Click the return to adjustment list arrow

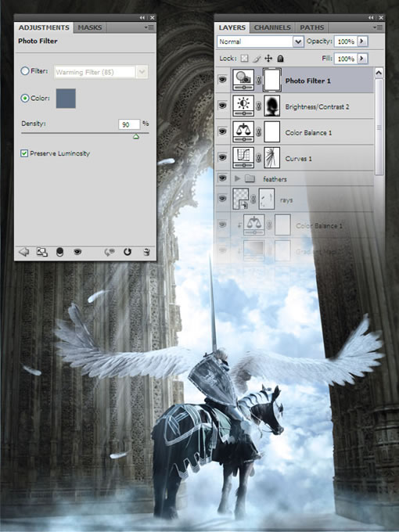(23, 252)
